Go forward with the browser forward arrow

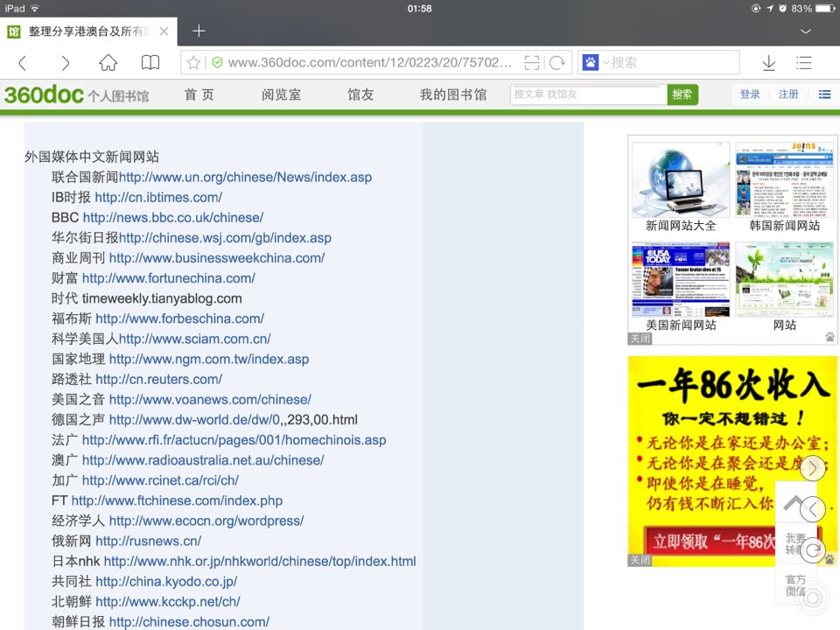65,63
